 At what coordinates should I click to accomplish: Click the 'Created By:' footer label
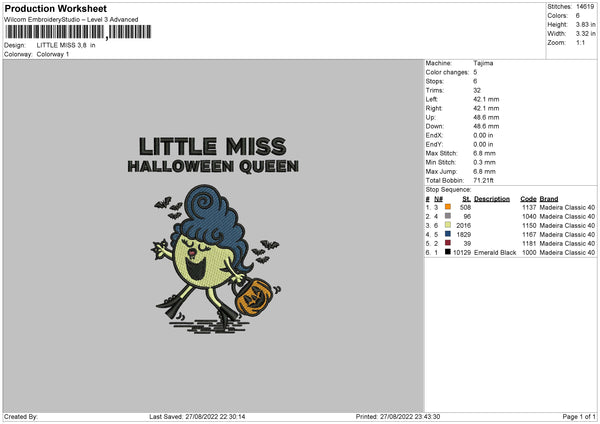click(x=21, y=417)
